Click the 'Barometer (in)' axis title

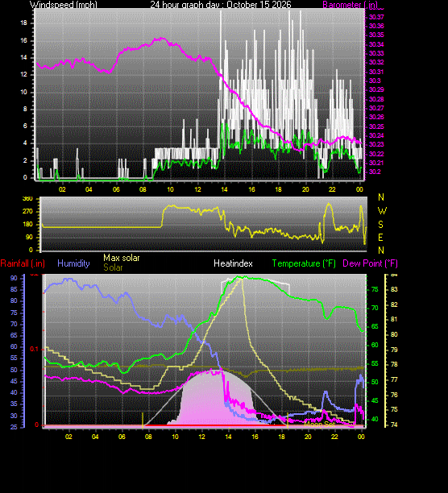pos(350,4)
